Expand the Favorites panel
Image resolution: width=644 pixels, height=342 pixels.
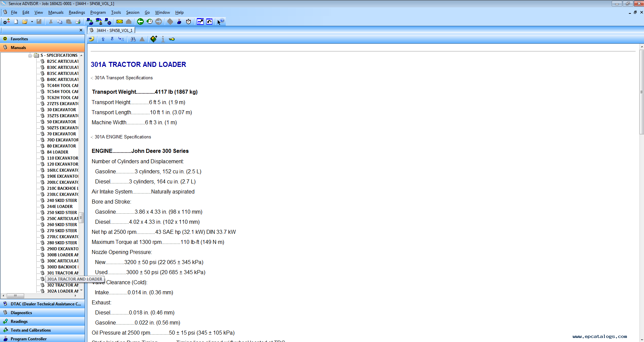tap(19, 39)
